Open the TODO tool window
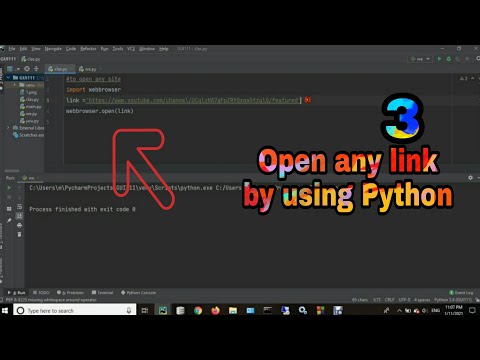 (41, 293)
